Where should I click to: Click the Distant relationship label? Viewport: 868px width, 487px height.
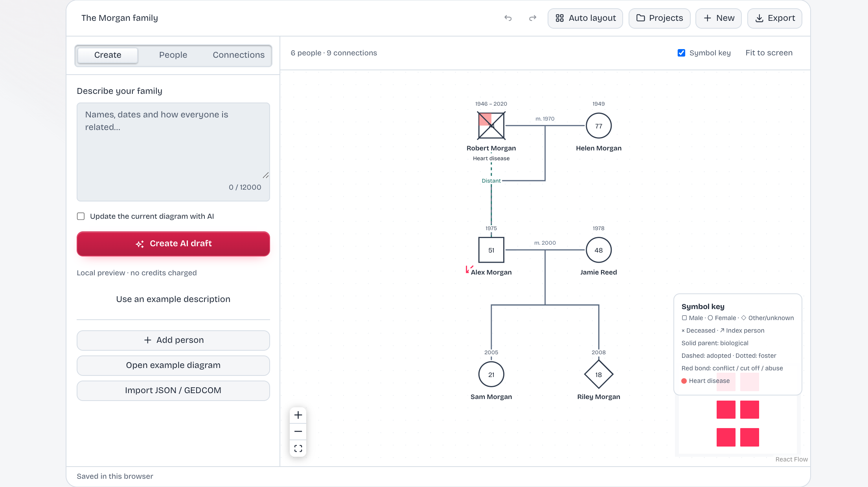(x=491, y=181)
